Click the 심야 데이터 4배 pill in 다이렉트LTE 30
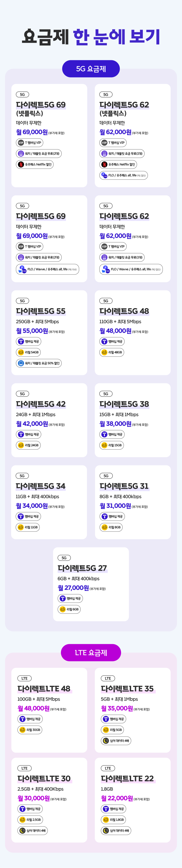This screenshot has width=182, height=868. pyautogui.click(x=33, y=831)
